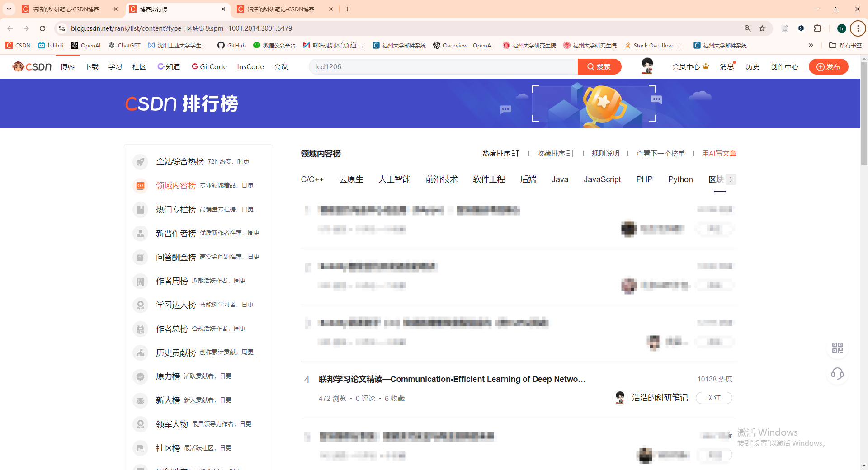The height and width of the screenshot is (470, 868).
Task: Click the icon beside 原力榜
Action: [141, 376]
